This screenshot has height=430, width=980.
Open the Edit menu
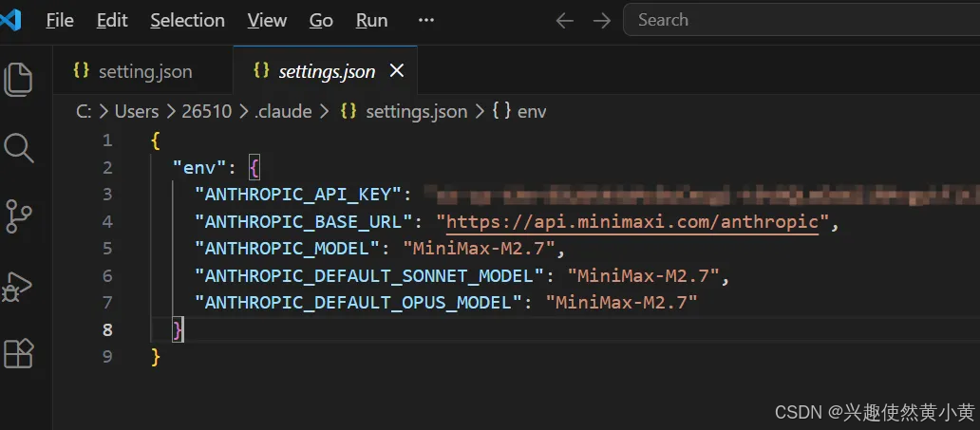coord(112,21)
